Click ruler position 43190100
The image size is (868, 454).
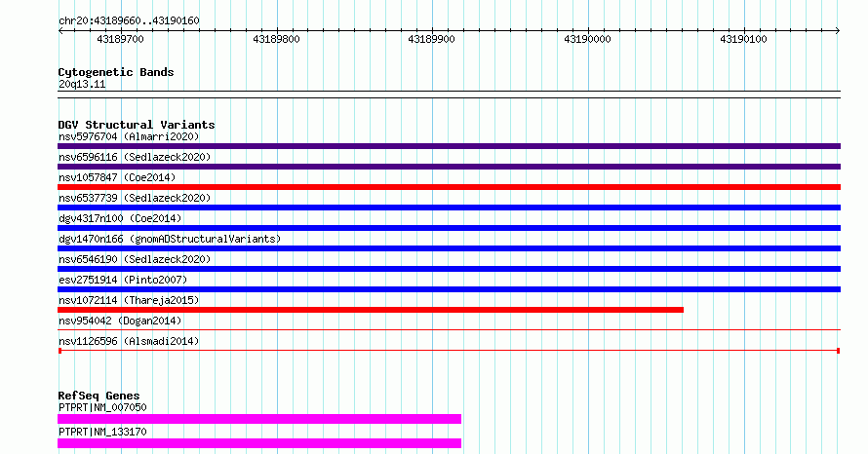(743, 39)
